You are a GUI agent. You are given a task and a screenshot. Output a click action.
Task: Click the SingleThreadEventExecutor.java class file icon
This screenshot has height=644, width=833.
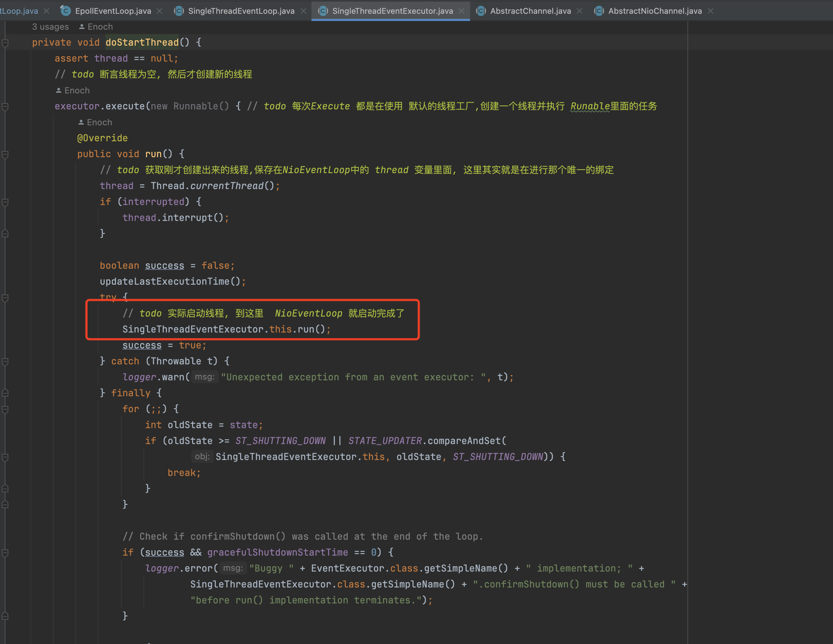click(323, 11)
